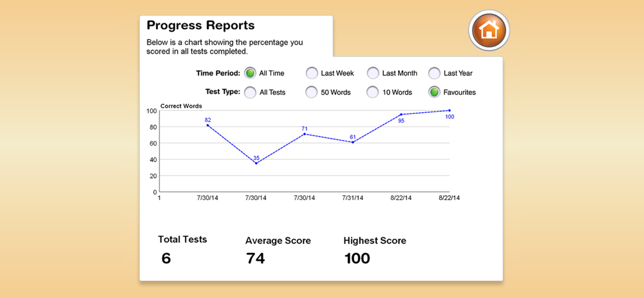Click the data point labeled 82
Screen dimensions: 644x298
[x=208, y=125]
